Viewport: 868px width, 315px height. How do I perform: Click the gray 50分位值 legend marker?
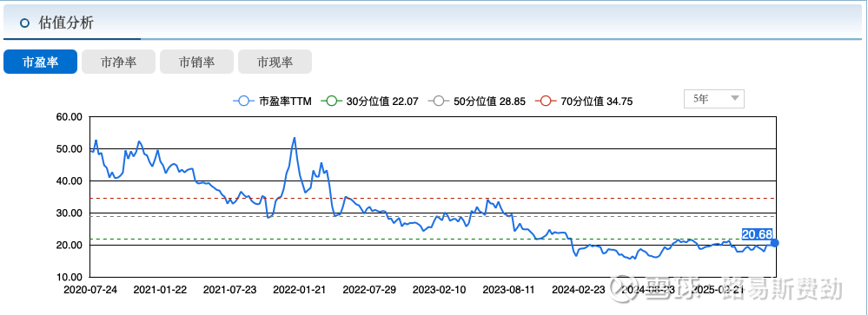coord(439,102)
